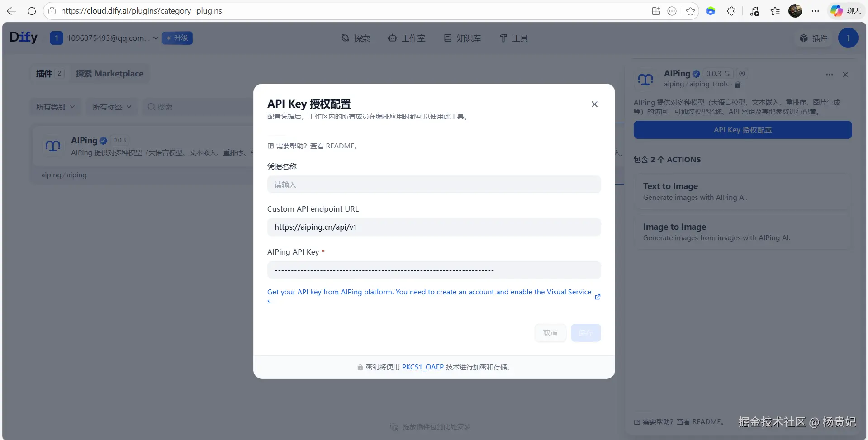Save credentials with the 保存 button
This screenshot has width=868, height=440.
point(586,333)
